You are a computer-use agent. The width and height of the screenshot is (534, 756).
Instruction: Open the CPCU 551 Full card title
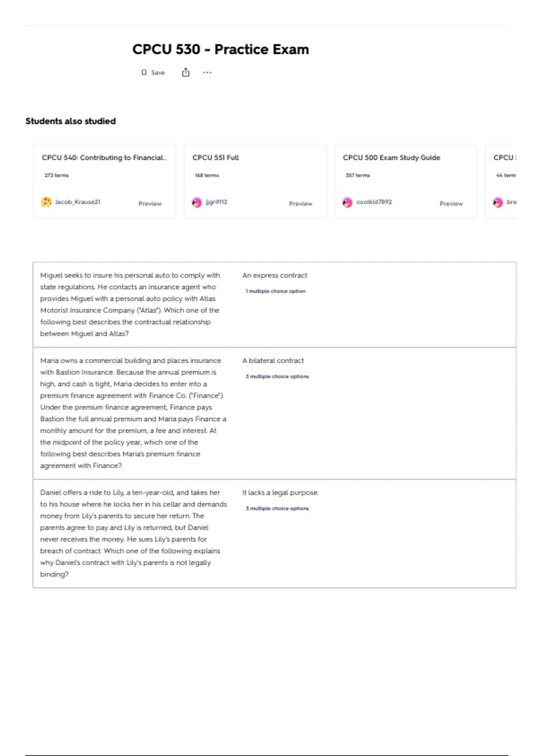[215, 157]
